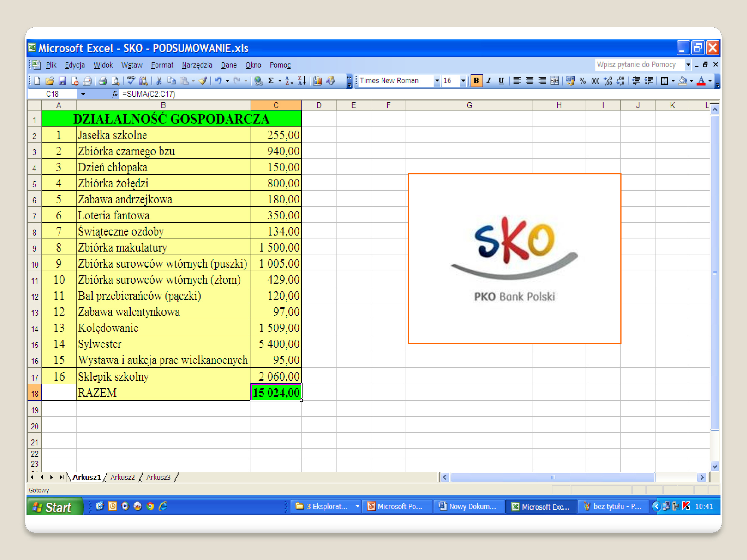
Task: Open 3 Eksplorator taskbar group
Action: [x=326, y=507]
